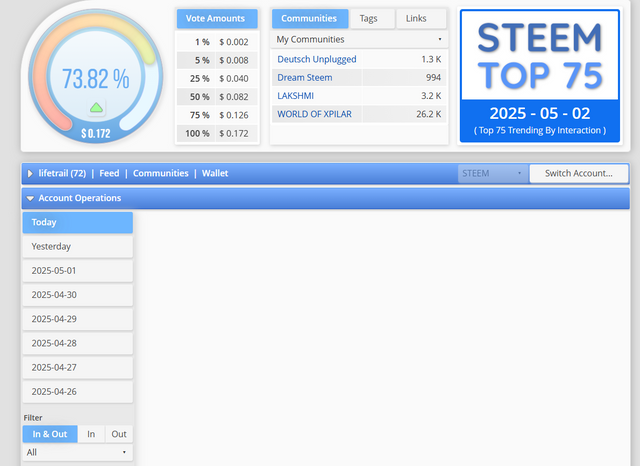Switch to the Links tab
Viewport: 640px width, 466px height.
[421, 19]
